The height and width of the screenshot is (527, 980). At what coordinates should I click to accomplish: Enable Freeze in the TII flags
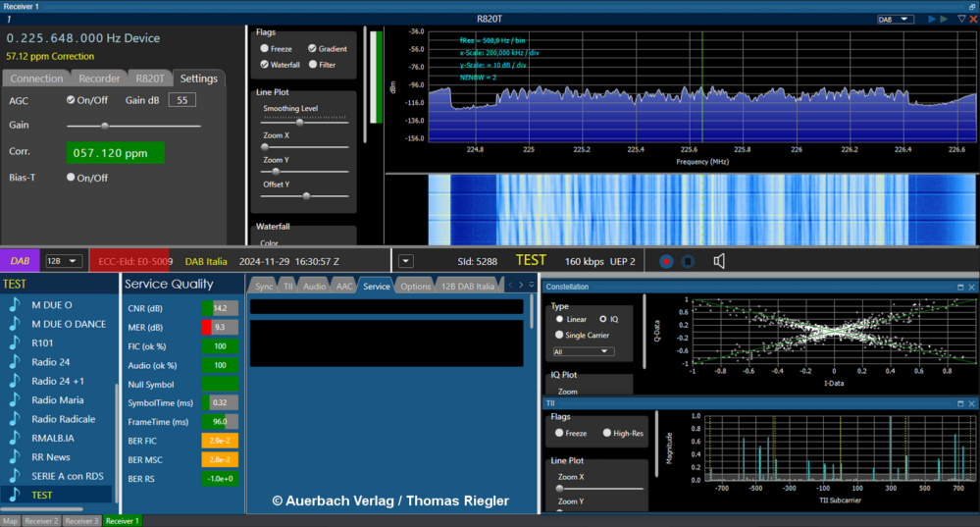(559, 433)
